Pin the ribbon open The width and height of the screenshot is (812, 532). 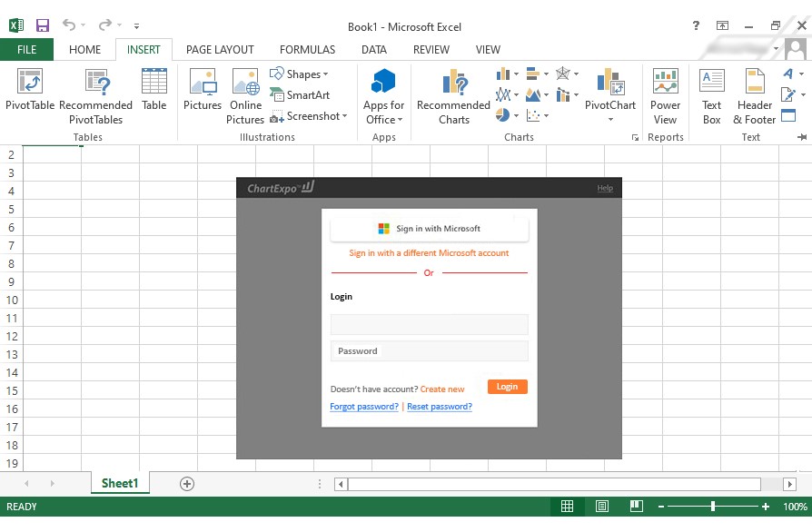[x=802, y=137]
